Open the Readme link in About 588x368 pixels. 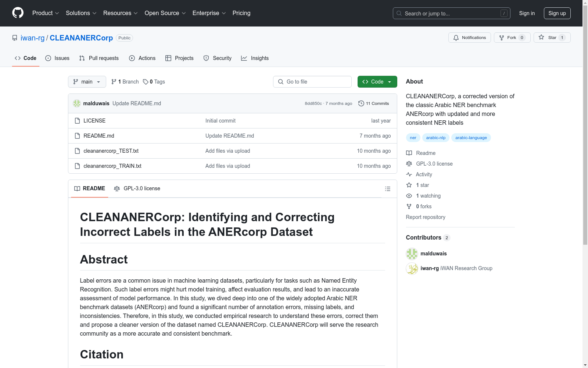click(x=421, y=153)
